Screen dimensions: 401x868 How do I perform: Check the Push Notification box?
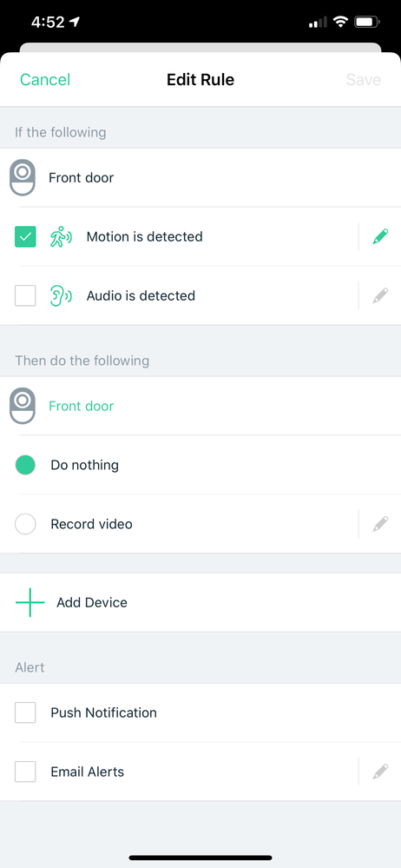[x=25, y=712]
